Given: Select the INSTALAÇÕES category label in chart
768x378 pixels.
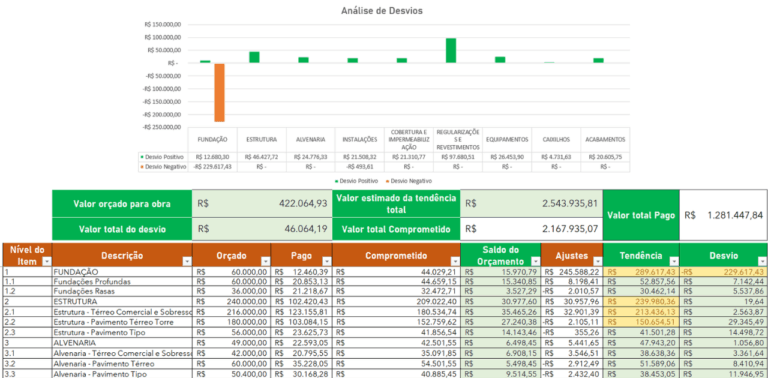Looking at the screenshot, I should tap(360, 140).
